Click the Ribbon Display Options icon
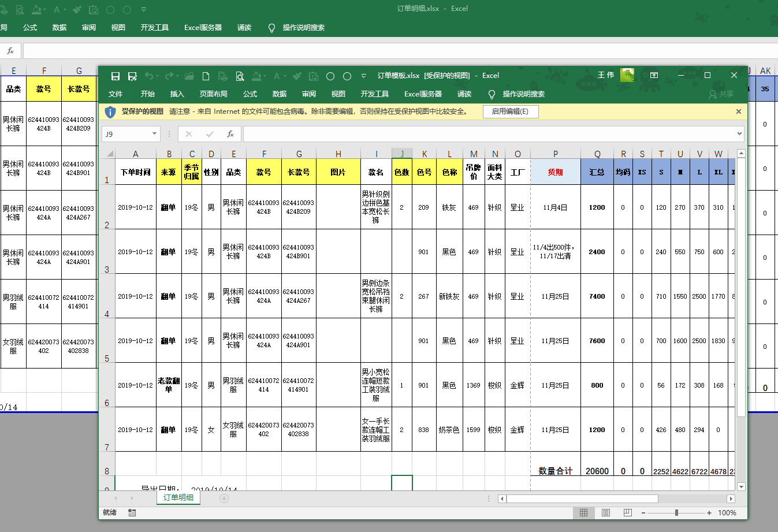This screenshot has width=778, height=532. coord(654,75)
